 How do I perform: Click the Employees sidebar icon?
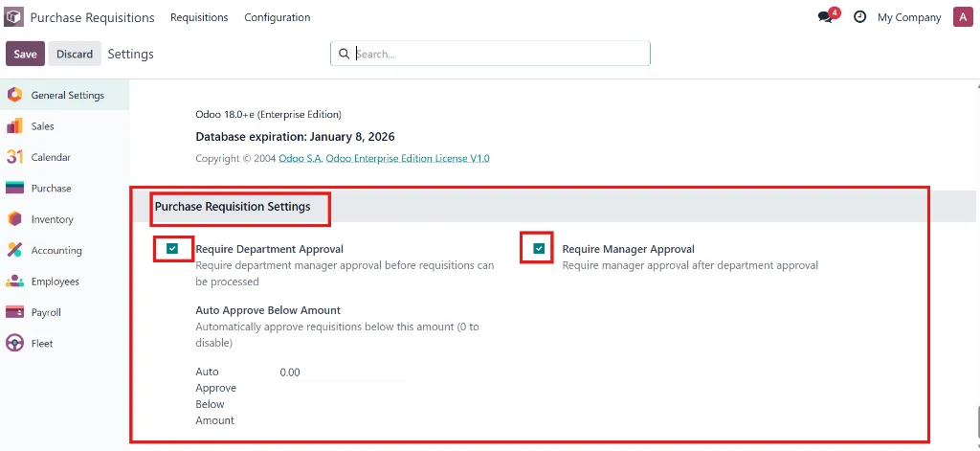click(14, 282)
